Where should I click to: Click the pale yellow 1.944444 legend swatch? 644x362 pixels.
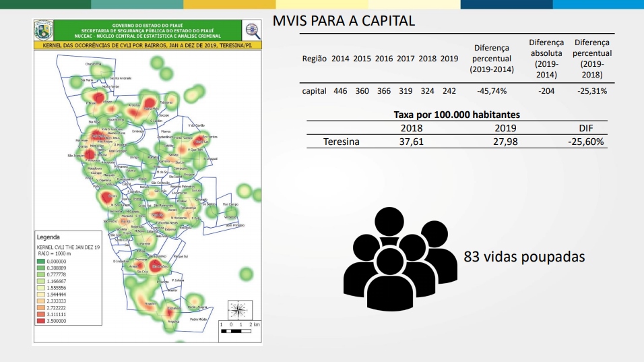coord(40,294)
